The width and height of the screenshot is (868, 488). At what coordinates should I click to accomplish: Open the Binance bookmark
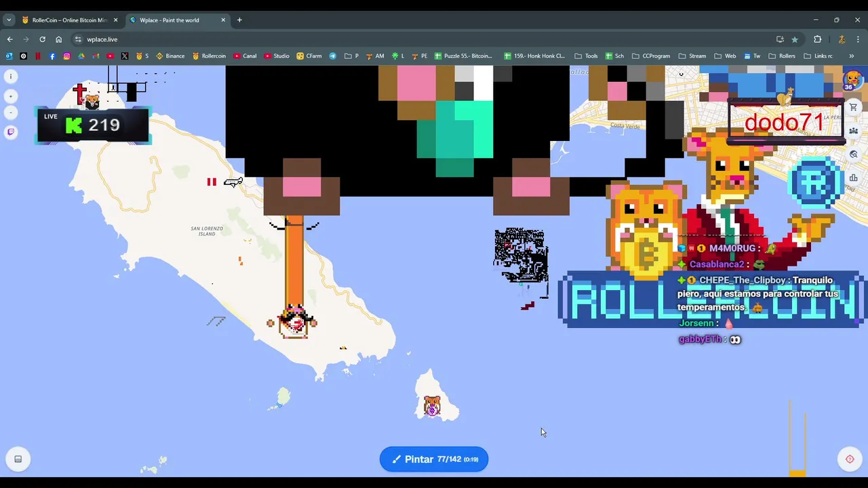[x=170, y=56]
